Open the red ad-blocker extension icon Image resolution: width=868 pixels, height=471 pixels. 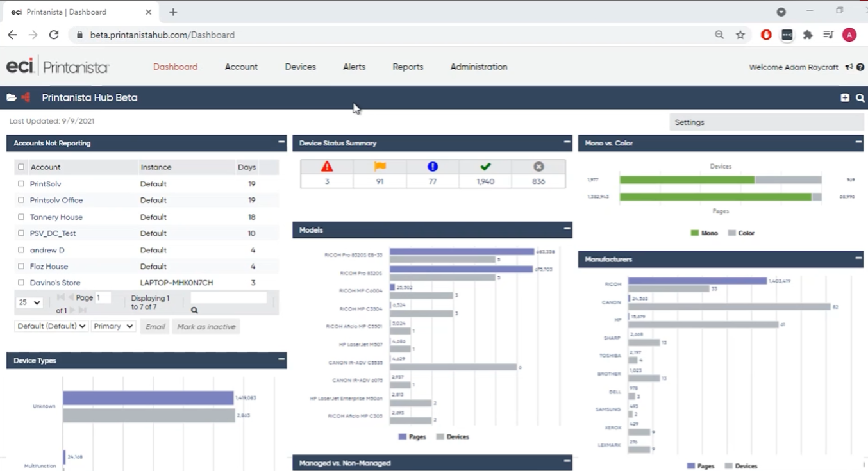(x=766, y=35)
